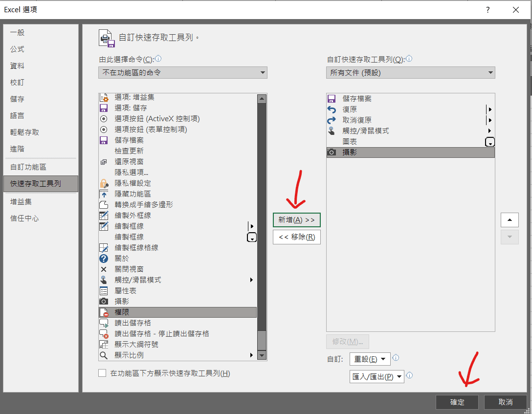Select the 隱私選項... command
Viewport: 532px width, 414px height.
coord(132,173)
